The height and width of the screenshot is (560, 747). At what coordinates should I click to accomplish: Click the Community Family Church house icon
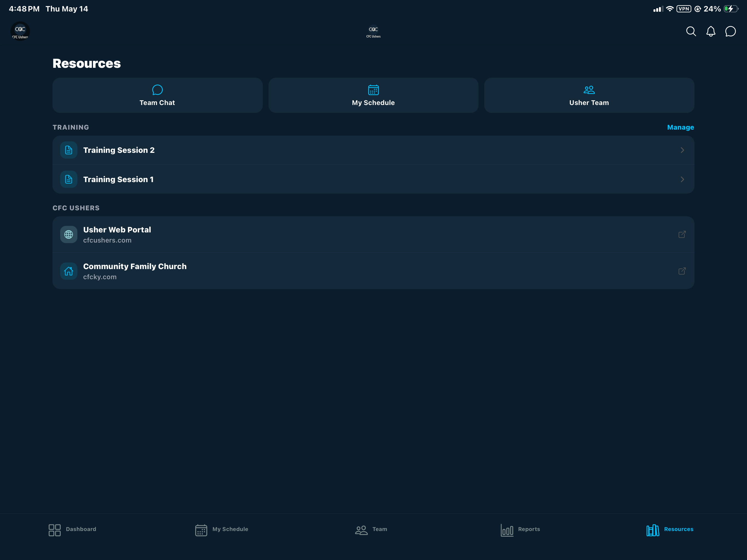click(69, 271)
